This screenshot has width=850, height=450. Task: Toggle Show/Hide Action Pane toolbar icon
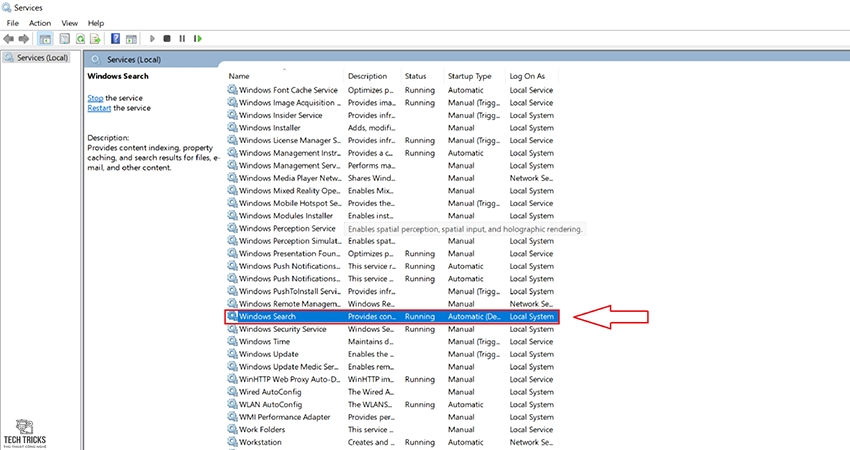131,38
